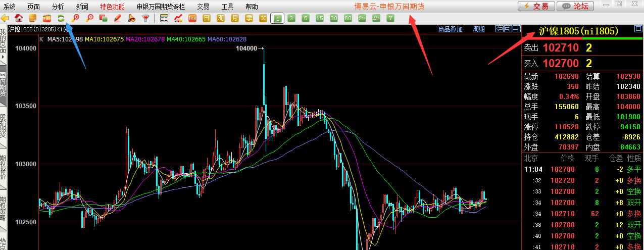Click the green refresh arrows icon

(x=61, y=18)
